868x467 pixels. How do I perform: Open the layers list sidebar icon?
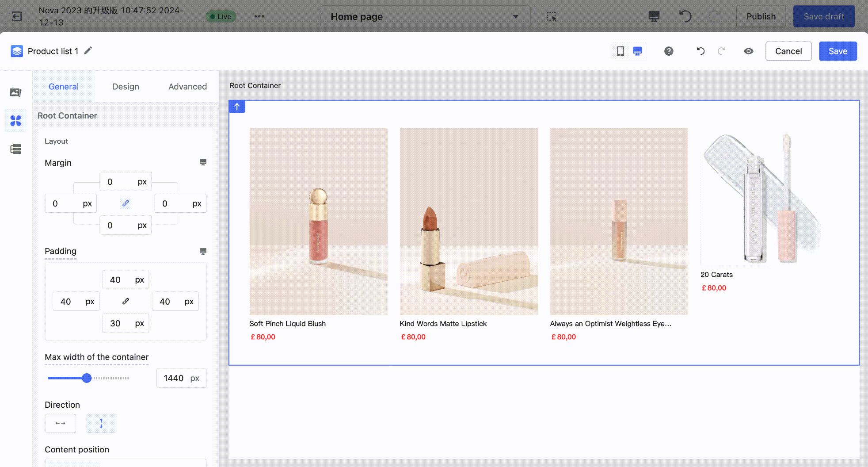point(15,149)
